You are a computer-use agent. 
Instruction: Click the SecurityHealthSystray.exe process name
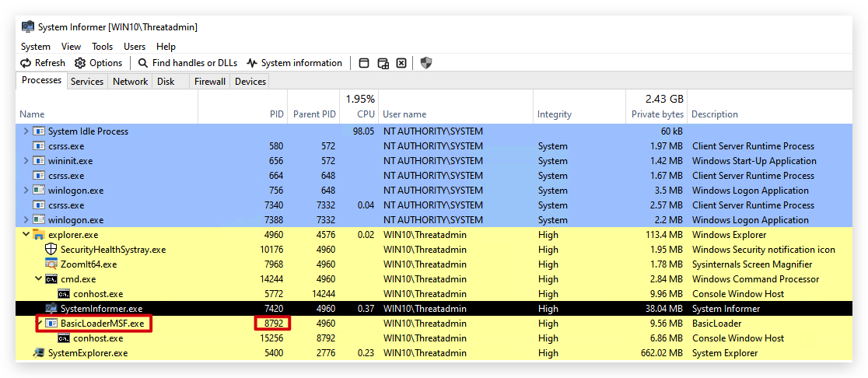pyautogui.click(x=113, y=250)
